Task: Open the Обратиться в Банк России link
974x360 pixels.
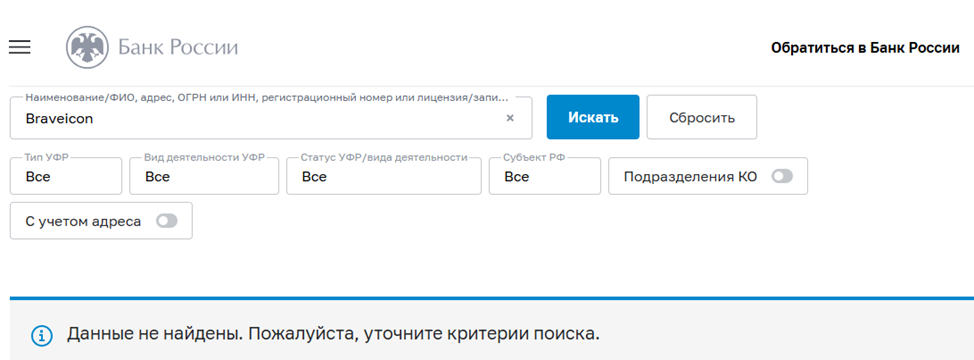Action: [x=865, y=48]
